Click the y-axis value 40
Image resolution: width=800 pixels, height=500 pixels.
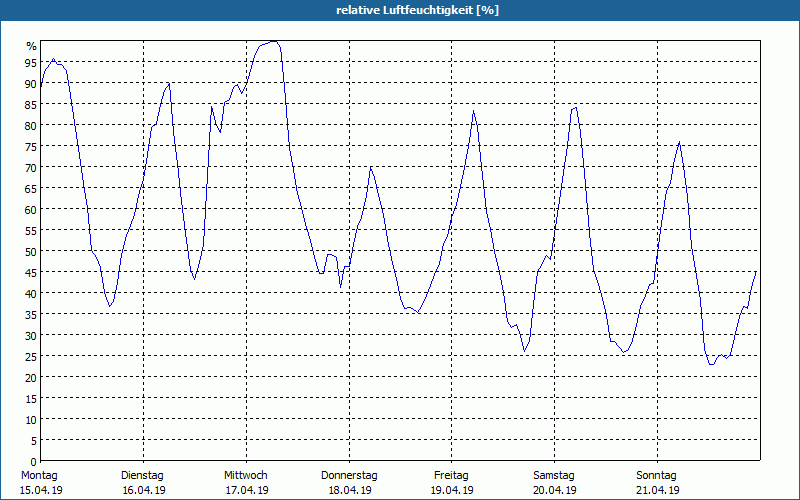click(31, 294)
